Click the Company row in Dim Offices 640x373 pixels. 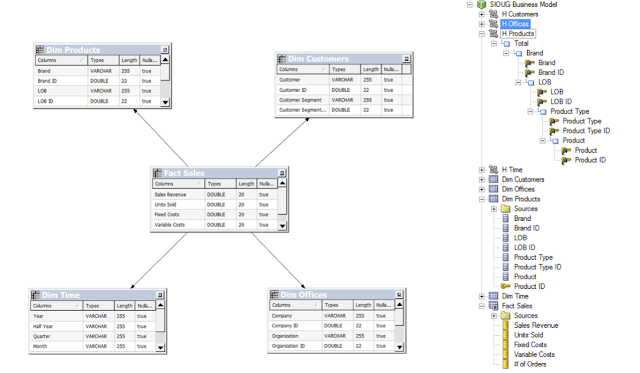[x=332, y=316]
